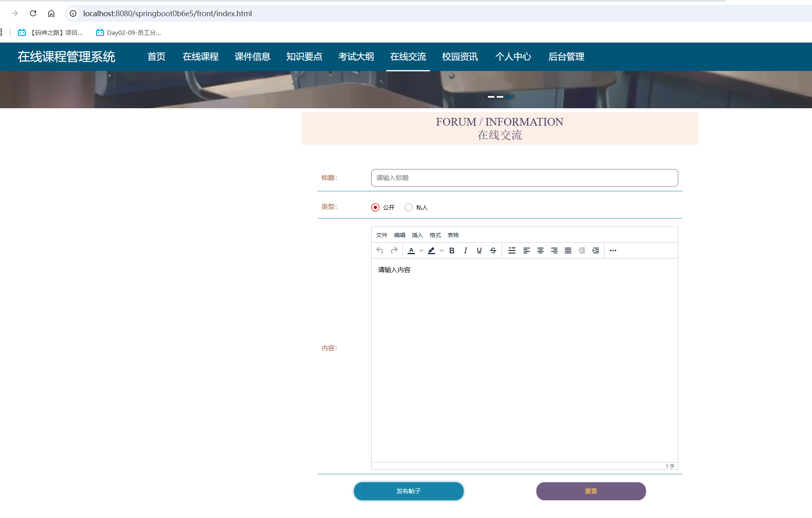Image resolution: width=812 pixels, height=518 pixels.
Task: Expand more toolbar options (three dots)
Action: point(613,250)
